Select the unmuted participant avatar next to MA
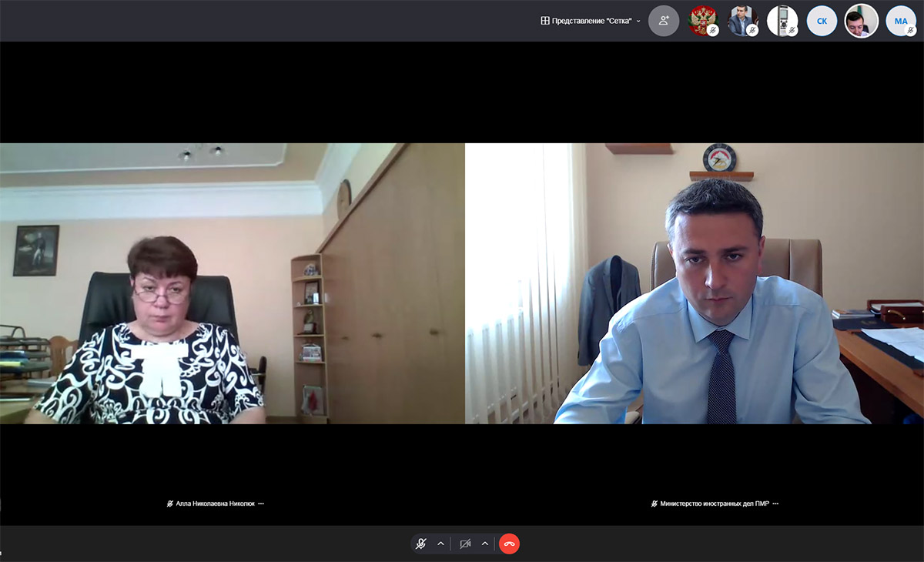Image resolution: width=924 pixels, height=562 pixels. coord(861,21)
